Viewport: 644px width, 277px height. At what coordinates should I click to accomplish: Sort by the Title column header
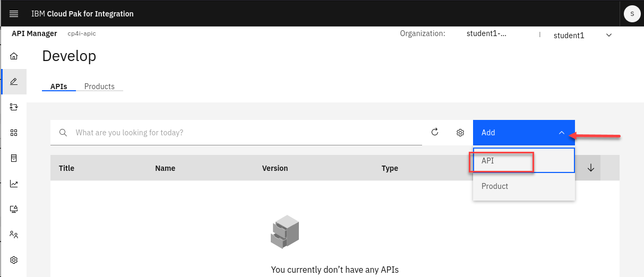point(66,168)
